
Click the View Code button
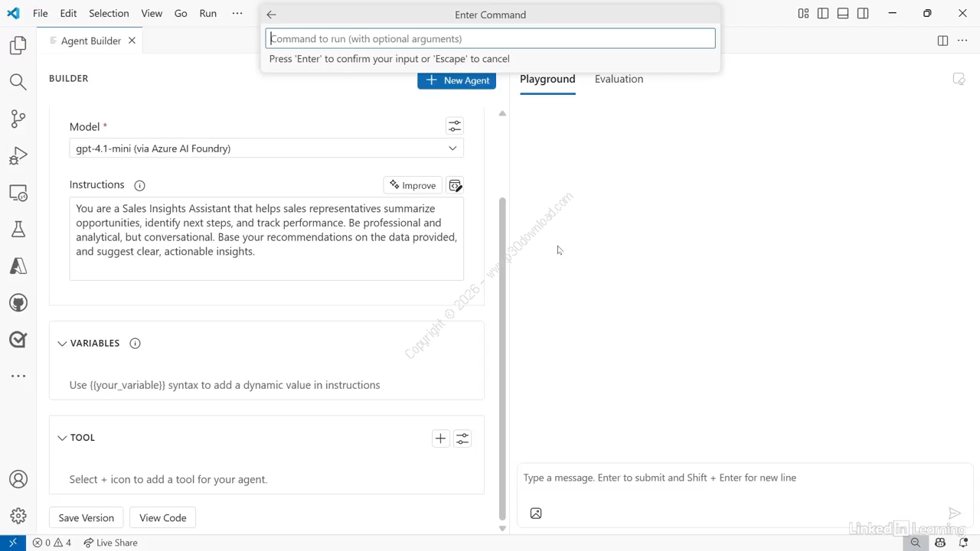click(x=162, y=518)
